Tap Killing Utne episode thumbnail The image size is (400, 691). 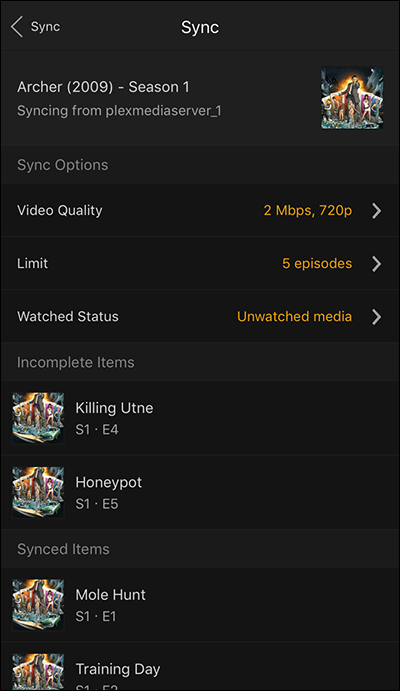pos(38,418)
